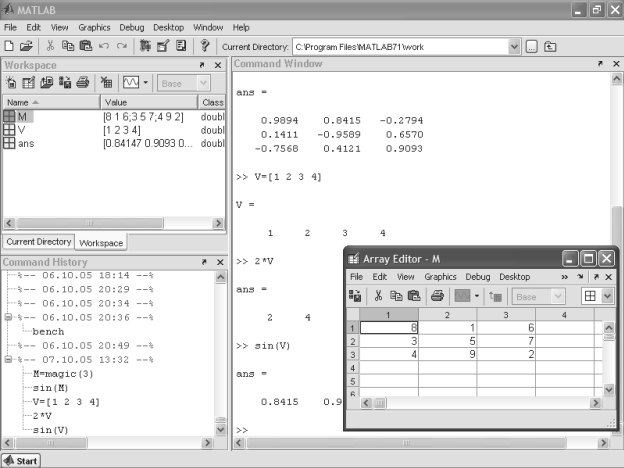Click Open selection icon in Workspace toolbar
This screenshot has height=468, width=624.
[29, 83]
